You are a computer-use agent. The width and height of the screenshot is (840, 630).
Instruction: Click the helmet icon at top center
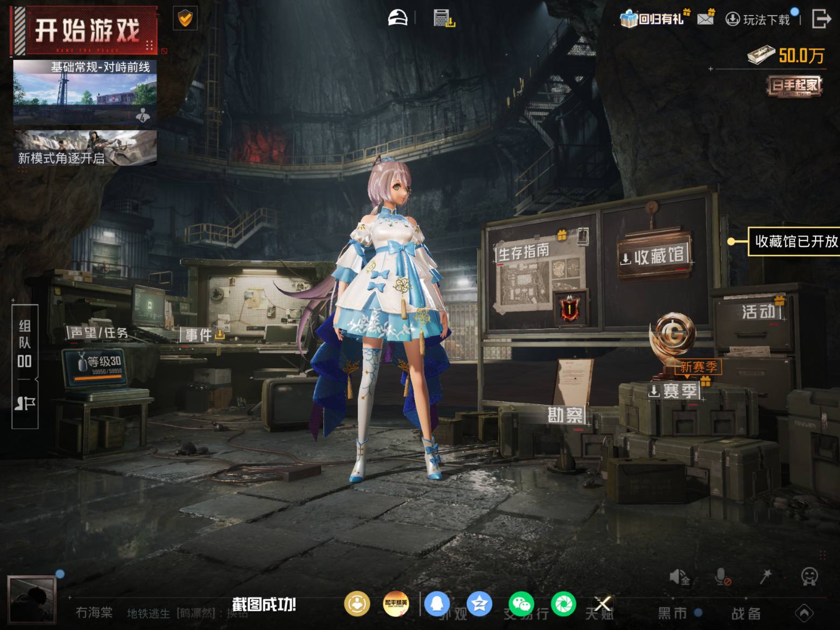coord(398,18)
